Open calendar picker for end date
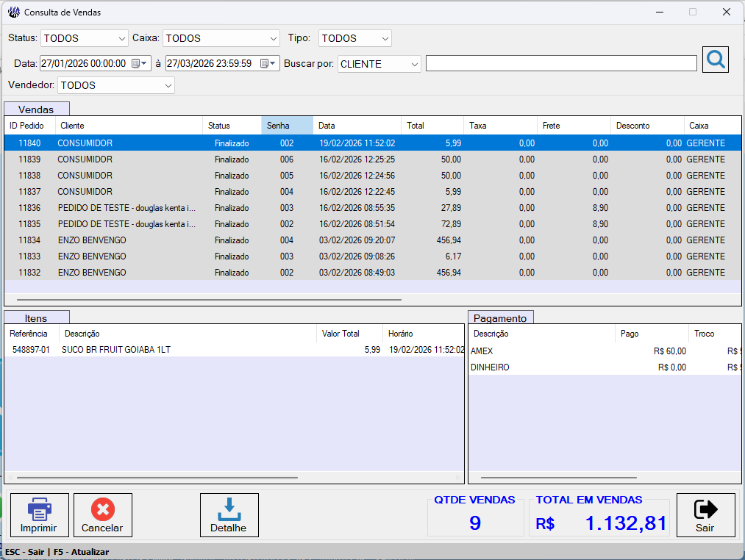 [x=268, y=63]
